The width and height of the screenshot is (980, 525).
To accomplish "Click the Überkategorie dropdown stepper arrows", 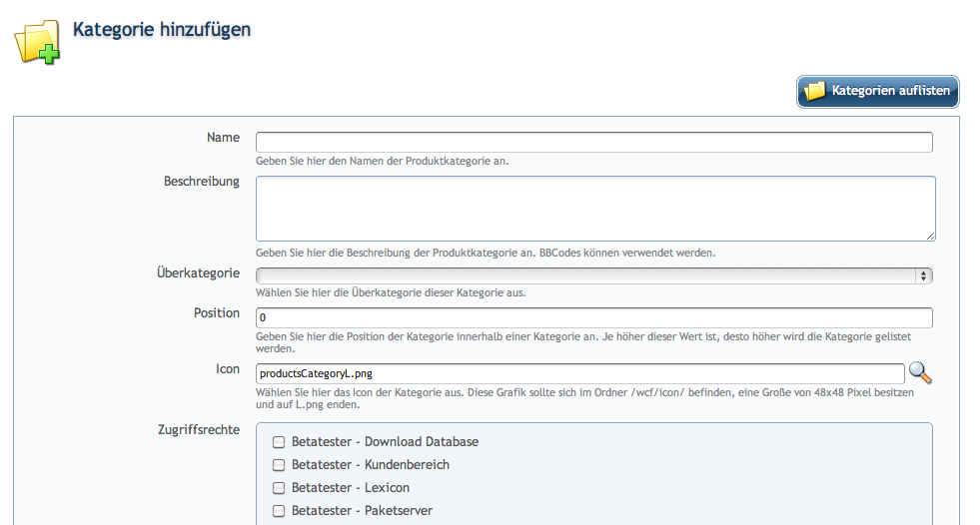I will coord(924,275).
